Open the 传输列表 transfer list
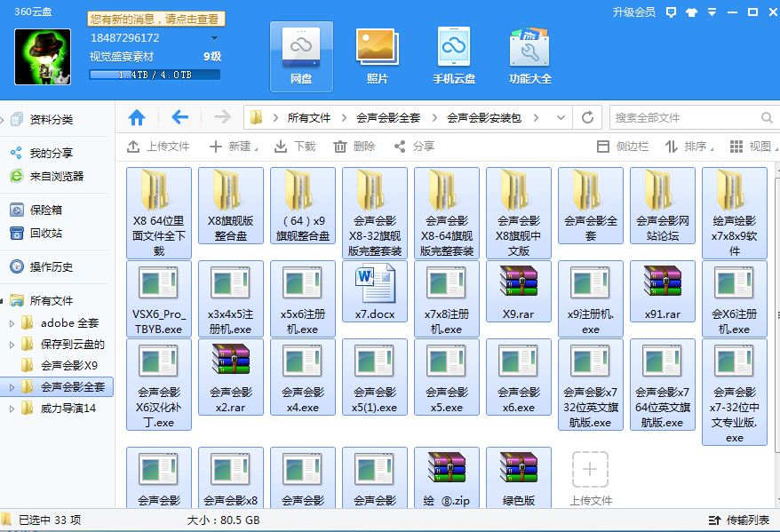The height and width of the screenshot is (532, 780). coord(739,520)
